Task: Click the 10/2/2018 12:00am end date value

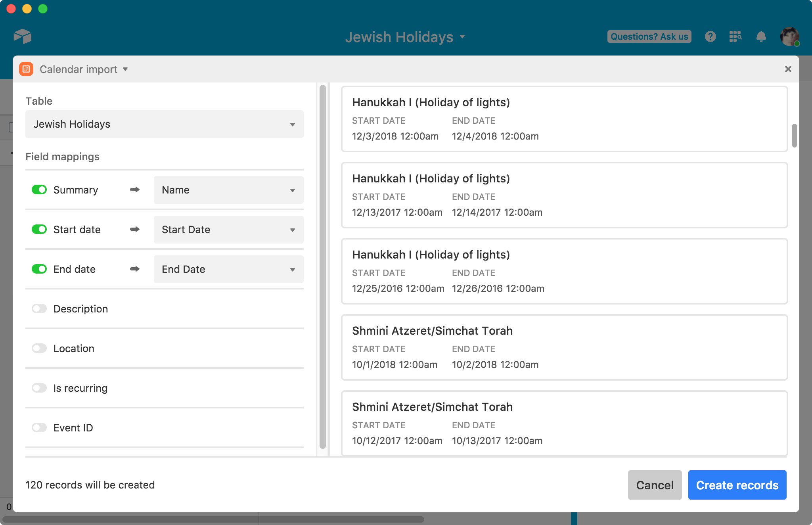Action: (495, 365)
